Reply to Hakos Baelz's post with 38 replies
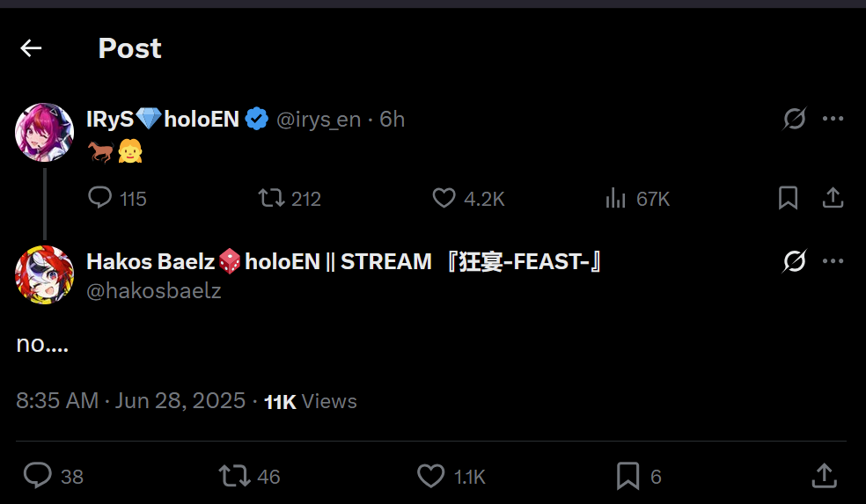Viewport: 866px width, 504px height. 37,476
